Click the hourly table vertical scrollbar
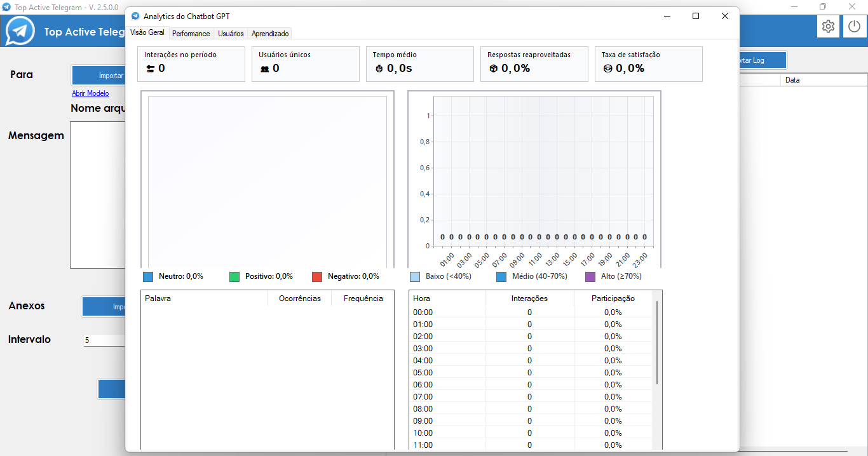The width and height of the screenshot is (868, 456). coord(656,343)
